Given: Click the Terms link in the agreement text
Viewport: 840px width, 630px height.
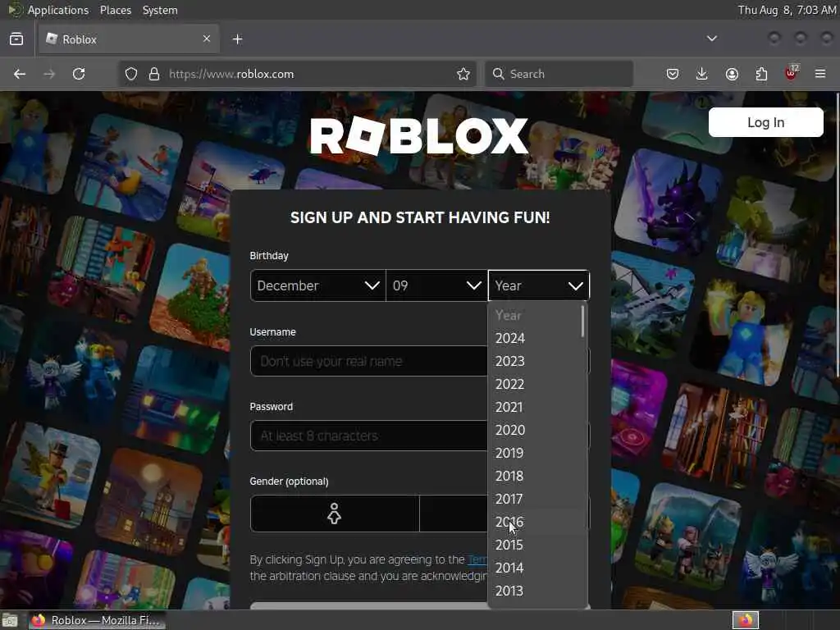Looking at the screenshot, I should click(x=477, y=559).
